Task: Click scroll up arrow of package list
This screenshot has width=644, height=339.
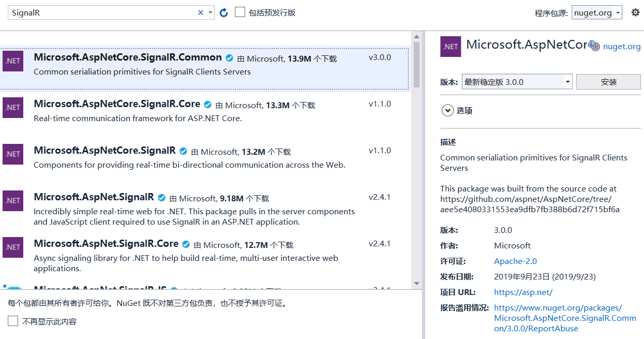Action: [x=416, y=36]
